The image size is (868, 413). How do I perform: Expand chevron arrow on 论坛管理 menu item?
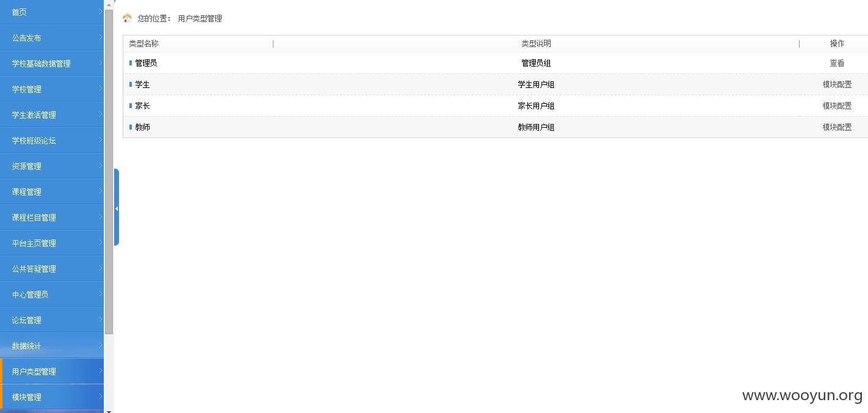pyautogui.click(x=100, y=320)
